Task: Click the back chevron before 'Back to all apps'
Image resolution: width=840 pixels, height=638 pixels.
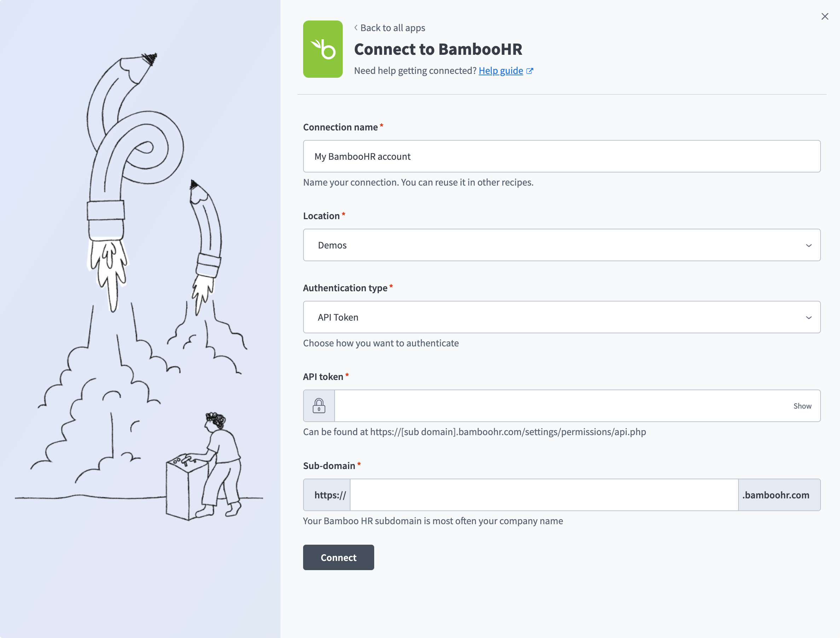Action: (x=355, y=28)
